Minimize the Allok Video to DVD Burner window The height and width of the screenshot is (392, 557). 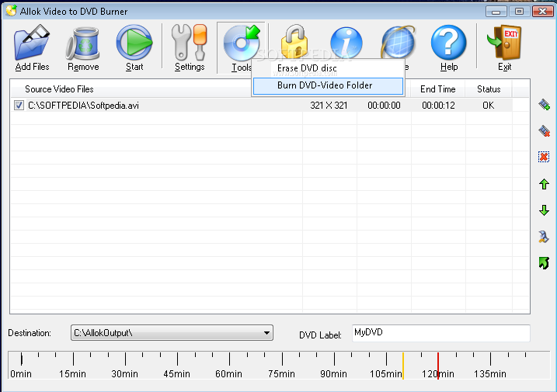point(496,12)
